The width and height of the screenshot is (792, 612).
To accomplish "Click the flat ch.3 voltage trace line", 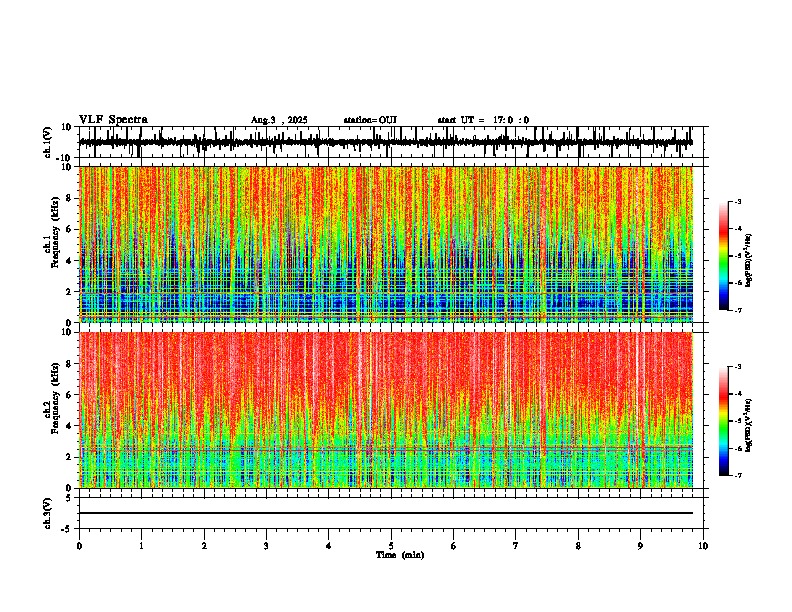I will [x=386, y=513].
